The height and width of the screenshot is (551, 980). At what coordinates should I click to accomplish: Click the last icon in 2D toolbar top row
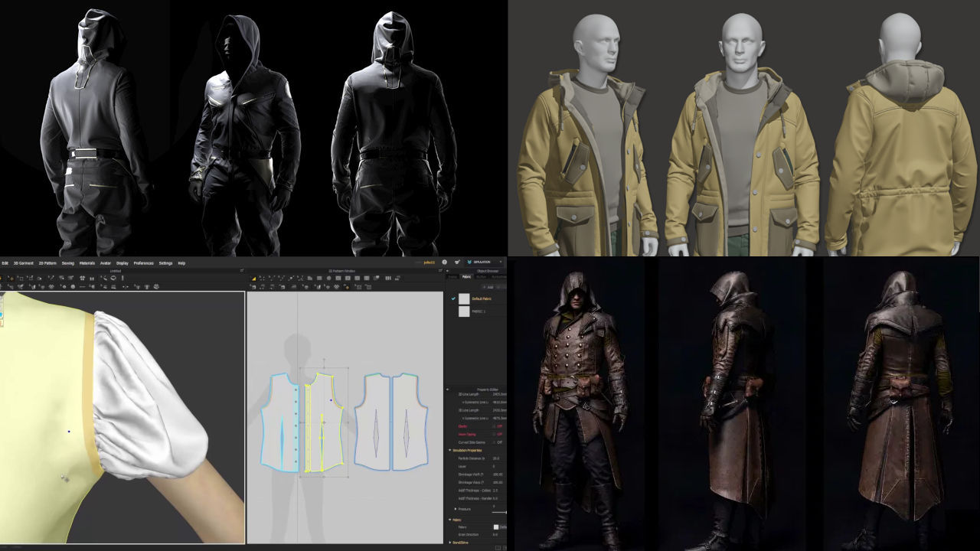(x=397, y=279)
